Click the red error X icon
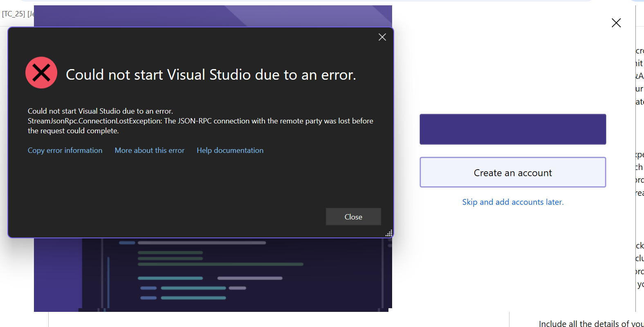644x327 pixels. pyautogui.click(x=41, y=73)
